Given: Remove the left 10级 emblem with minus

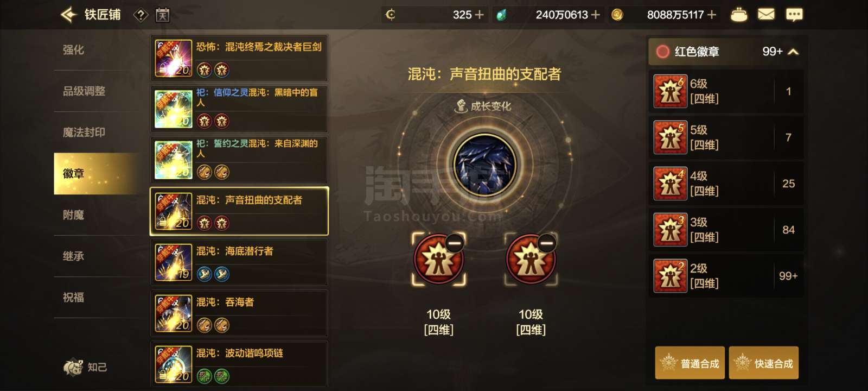Looking at the screenshot, I should click(x=455, y=243).
